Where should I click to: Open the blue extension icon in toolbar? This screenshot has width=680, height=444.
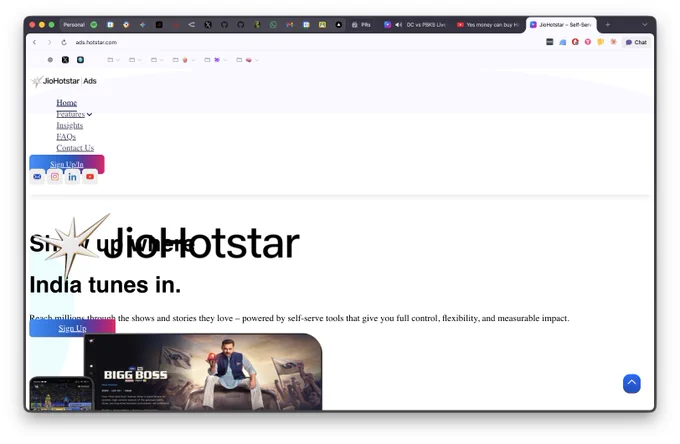(562, 42)
